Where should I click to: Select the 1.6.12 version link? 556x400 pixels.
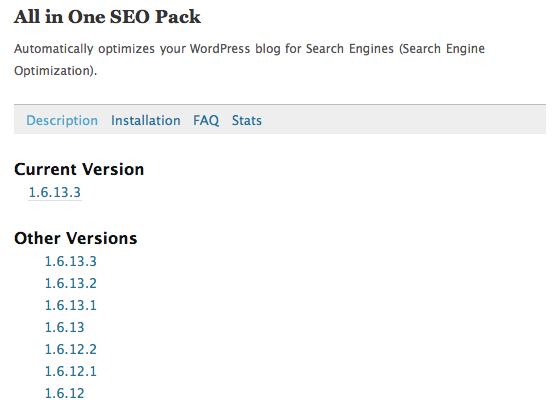(x=65, y=393)
